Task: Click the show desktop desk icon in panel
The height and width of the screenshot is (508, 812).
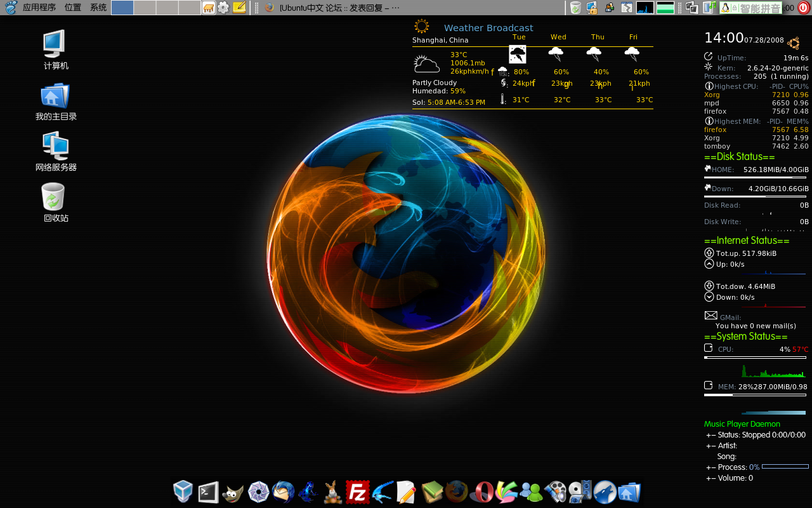Action: point(209,8)
